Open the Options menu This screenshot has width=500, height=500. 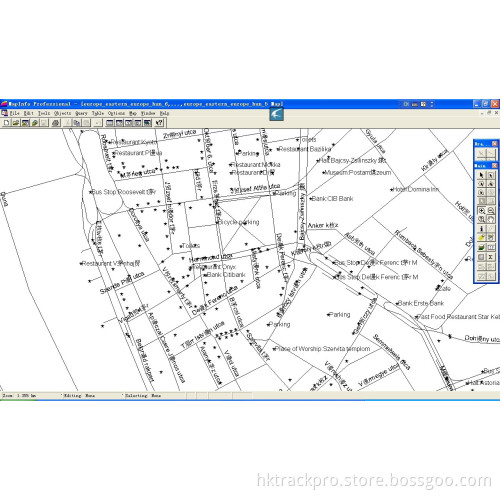(116, 113)
